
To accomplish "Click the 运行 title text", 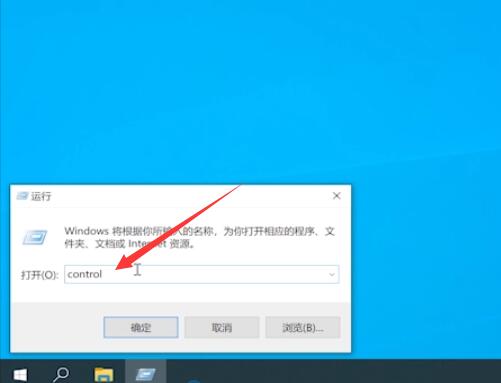I will tap(41, 196).
